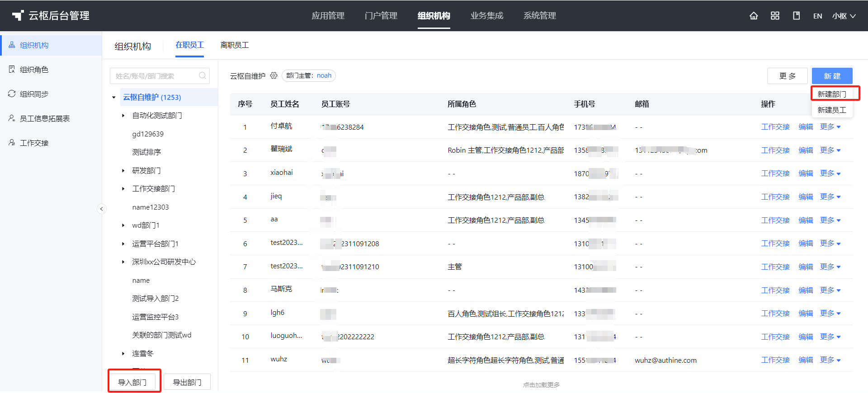Select name12303 in department tree

click(151, 207)
